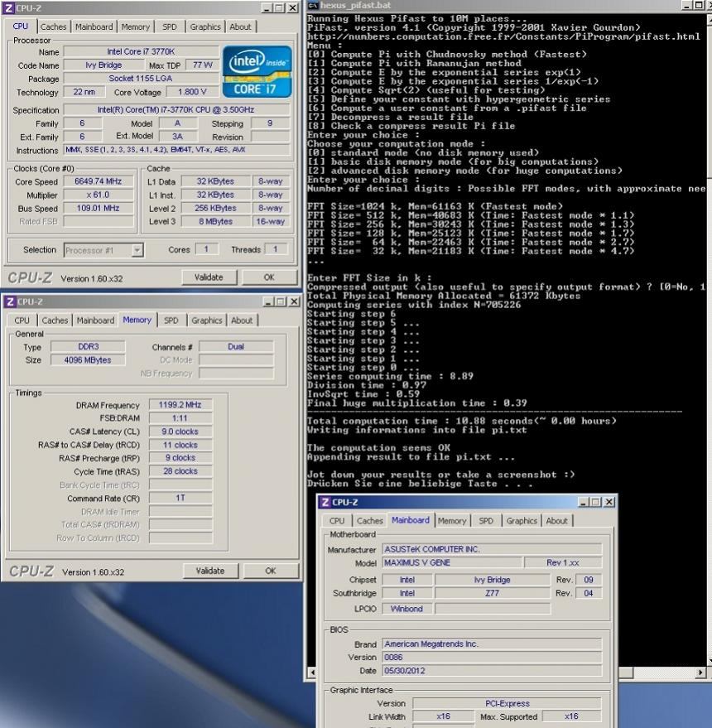
Task: Click OK button in the CPU tab window
Action: coord(269,277)
